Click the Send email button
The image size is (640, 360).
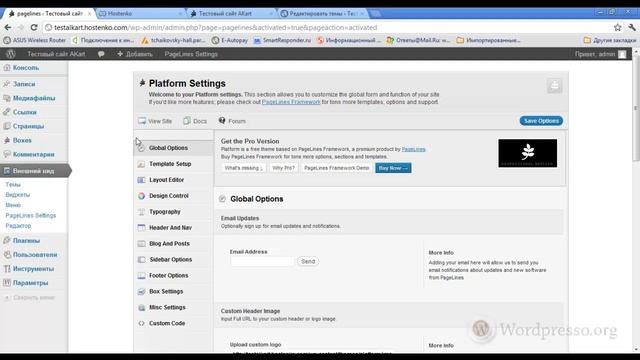pos(308,261)
